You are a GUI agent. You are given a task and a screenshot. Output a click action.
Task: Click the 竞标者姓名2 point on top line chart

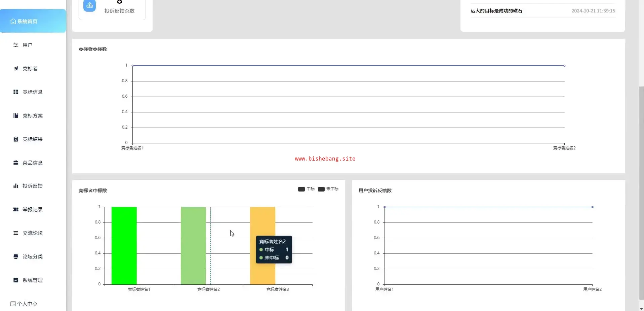564,66
